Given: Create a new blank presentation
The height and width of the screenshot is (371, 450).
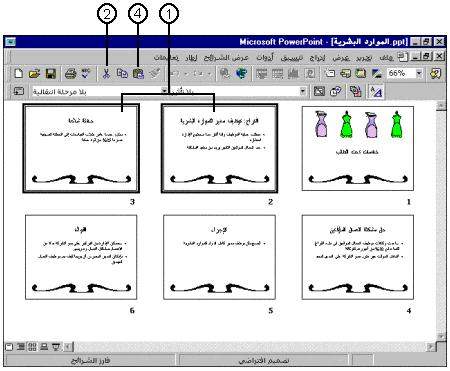Looking at the screenshot, I should (x=19, y=73).
